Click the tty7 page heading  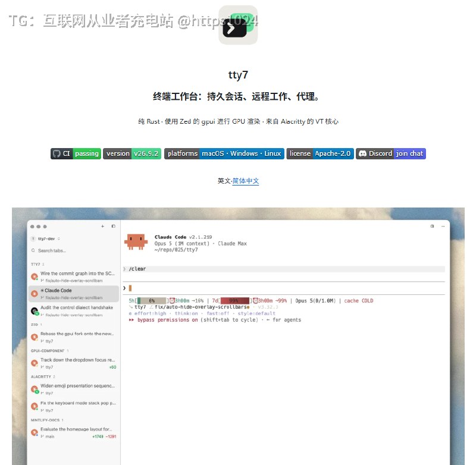(x=238, y=75)
